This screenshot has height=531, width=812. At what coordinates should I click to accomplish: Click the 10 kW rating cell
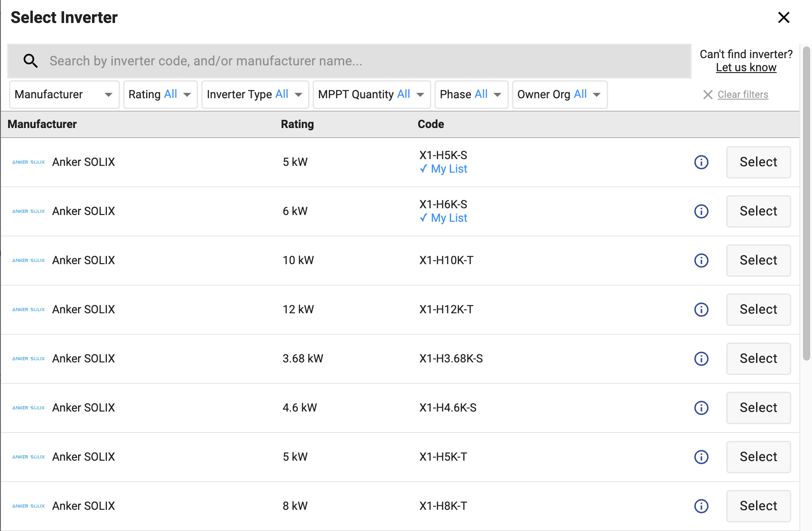coord(298,261)
